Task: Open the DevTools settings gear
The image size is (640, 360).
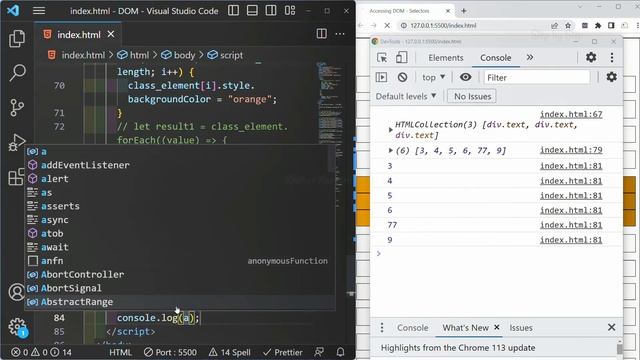Action: click(591, 57)
